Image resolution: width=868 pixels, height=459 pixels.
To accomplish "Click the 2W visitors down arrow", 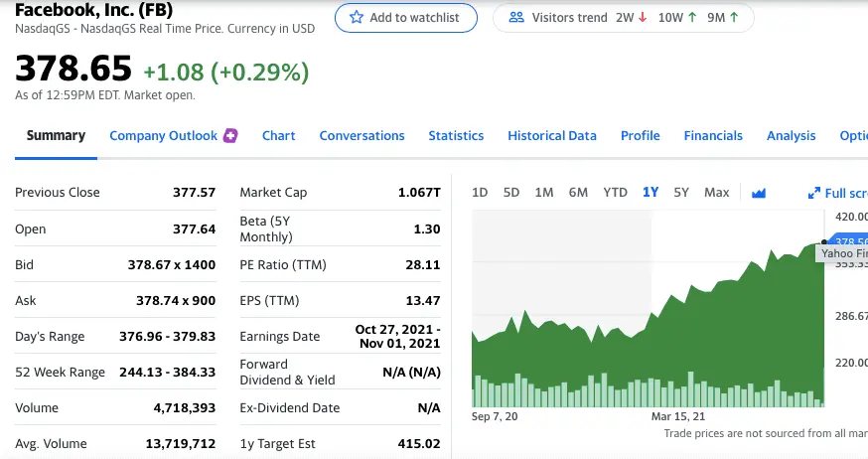I will click(x=643, y=18).
